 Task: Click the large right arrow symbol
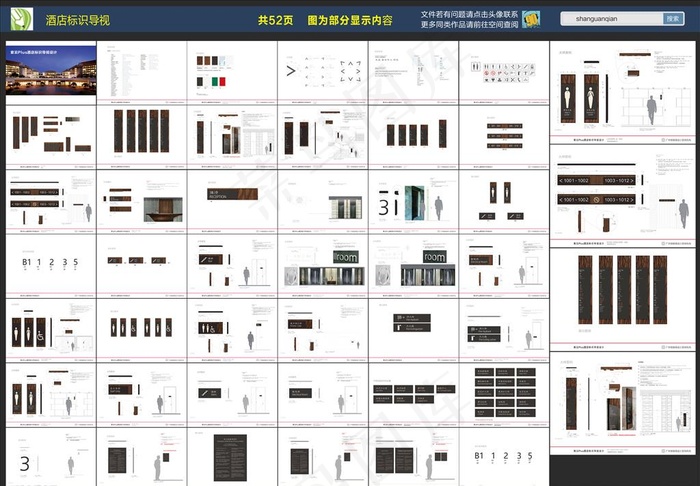click(x=292, y=71)
